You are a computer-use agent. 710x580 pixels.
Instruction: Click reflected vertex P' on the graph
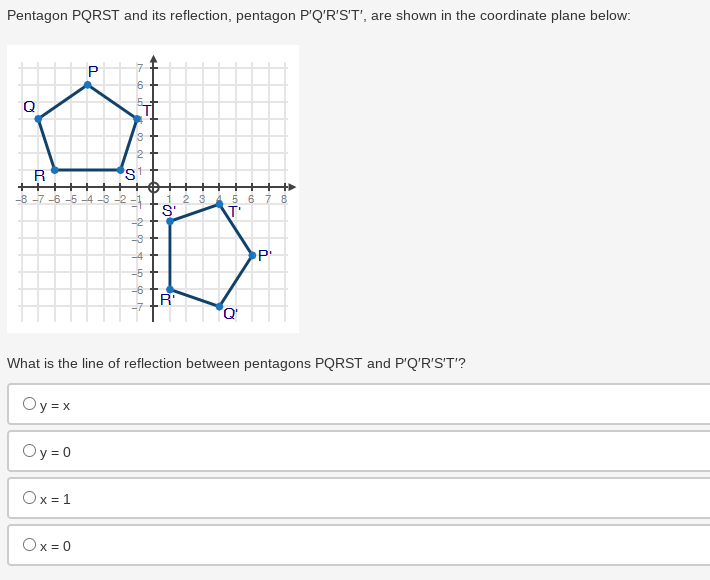(x=253, y=256)
